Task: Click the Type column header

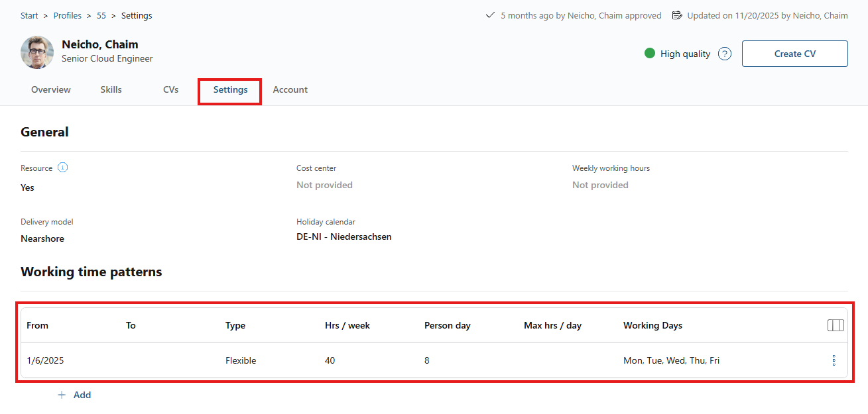Action: (x=235, y=325)
